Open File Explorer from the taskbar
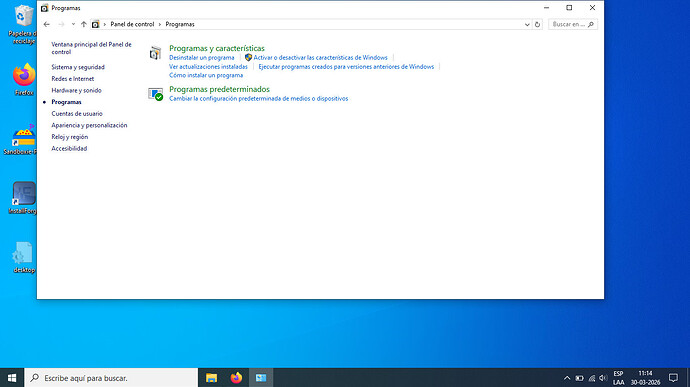This screenshot has height=387, width=690. [x=212, y=378]
